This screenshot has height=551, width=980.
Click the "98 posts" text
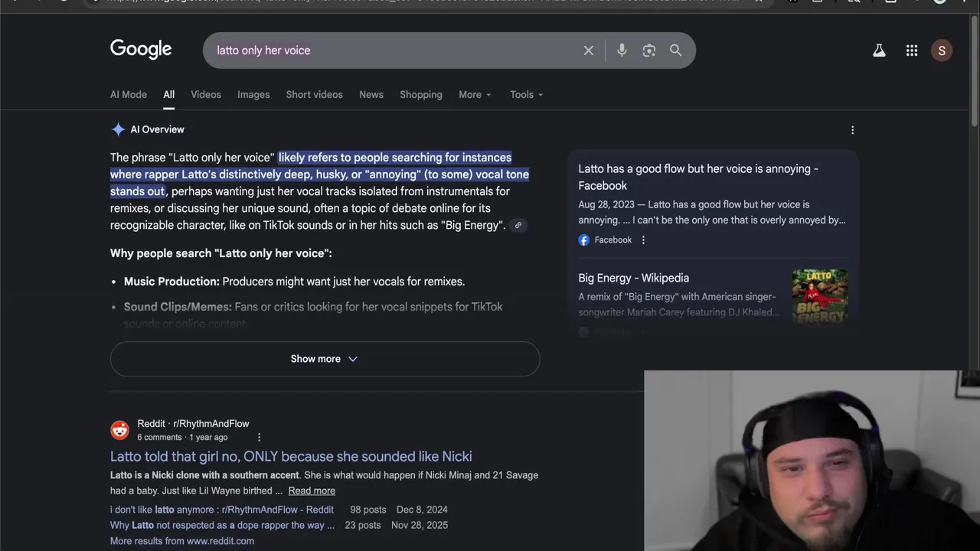tap(368, 510)
